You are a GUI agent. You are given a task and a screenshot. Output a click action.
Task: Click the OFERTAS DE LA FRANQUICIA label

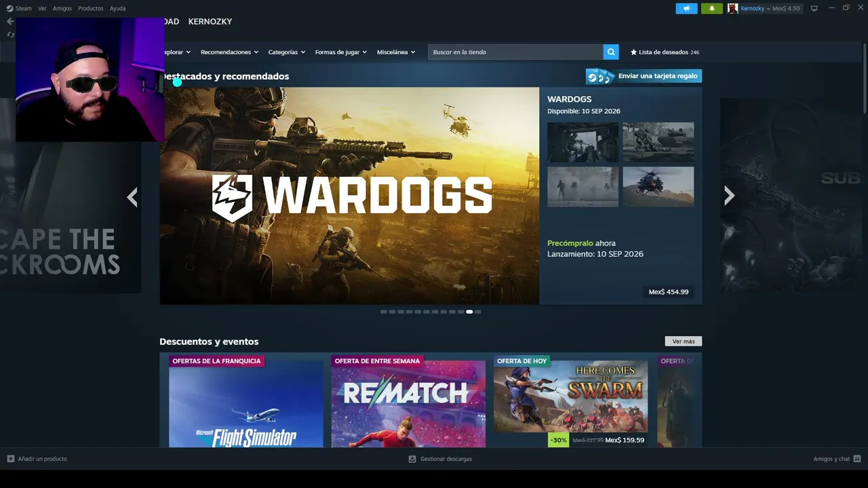point(216,361)
